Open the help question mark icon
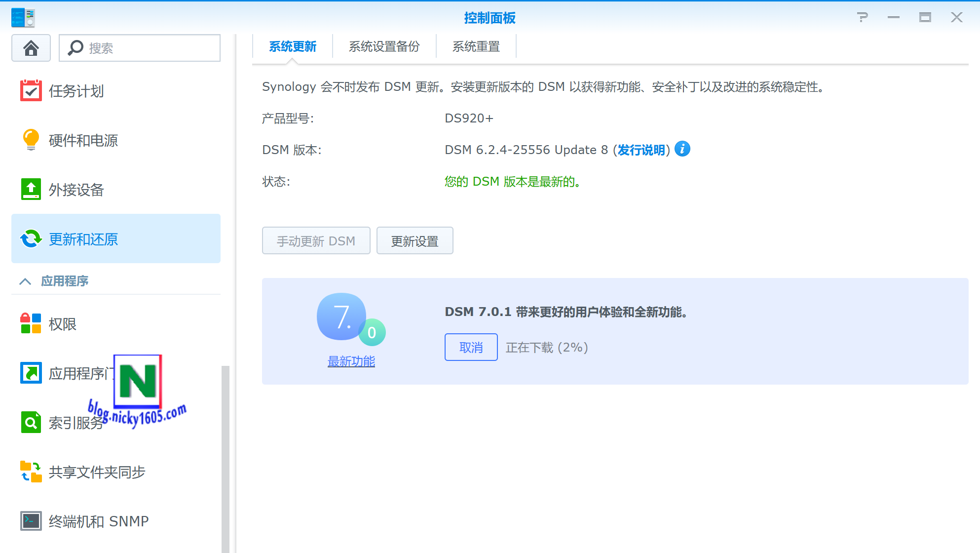Viewport: 980px width, 553px height. (x=863, y=18)
